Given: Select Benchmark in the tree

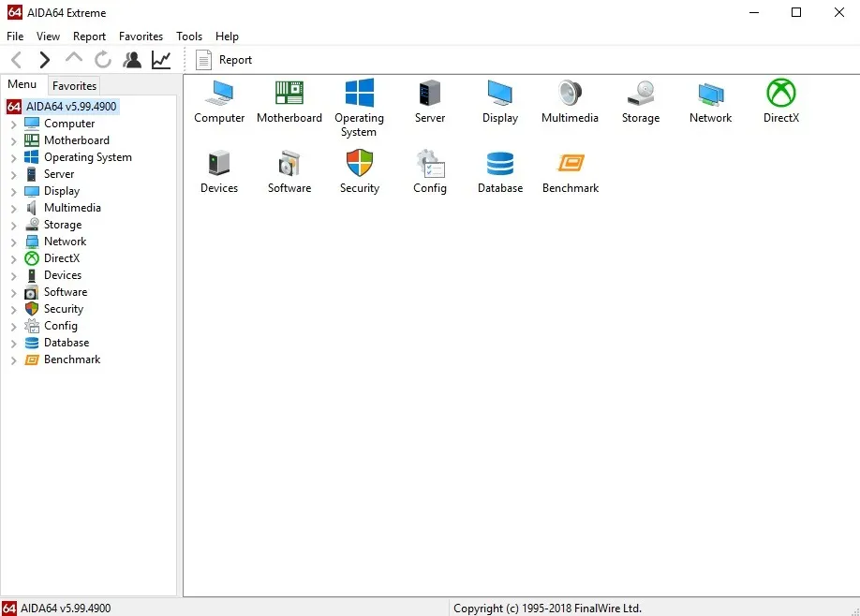Looking at the screenshot, I should tap(72, 359).
